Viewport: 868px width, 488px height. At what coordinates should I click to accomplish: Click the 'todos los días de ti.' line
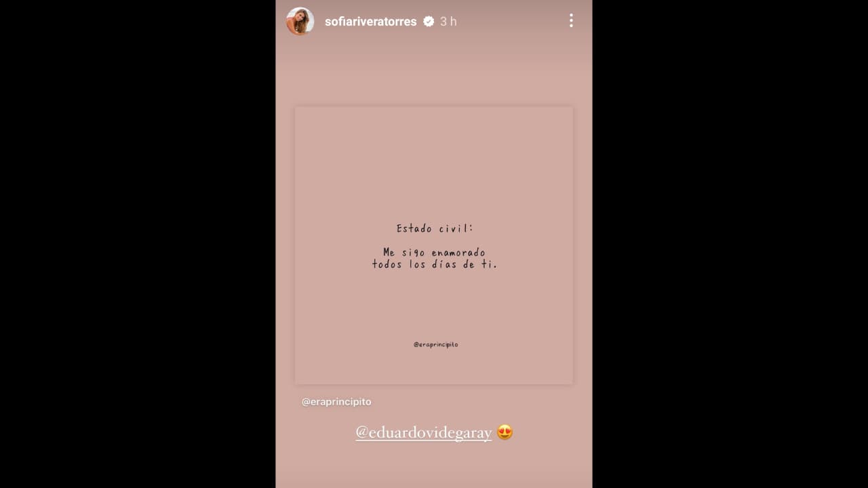pyautogui.click(x=435, y=264)
